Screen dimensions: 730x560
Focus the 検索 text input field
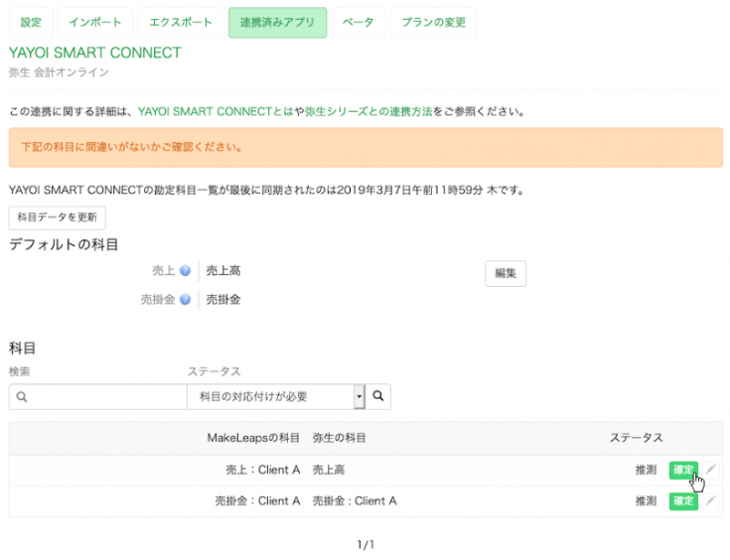click(x=97, y=396)
